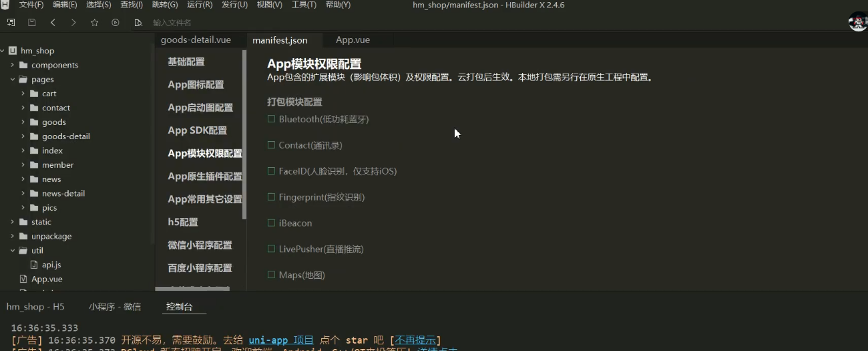
Task: Open the 发行(U) menu
Action: [x=234, y=5]
